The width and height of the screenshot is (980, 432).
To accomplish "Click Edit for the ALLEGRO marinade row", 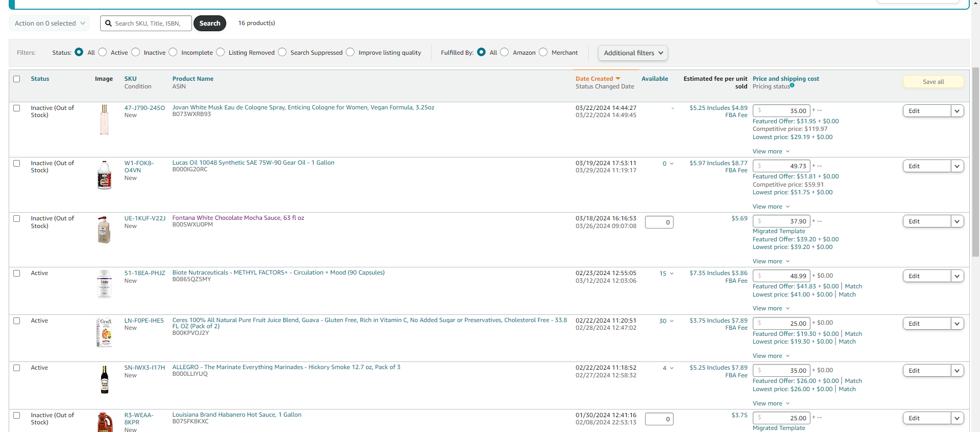I will click(927, 371).
